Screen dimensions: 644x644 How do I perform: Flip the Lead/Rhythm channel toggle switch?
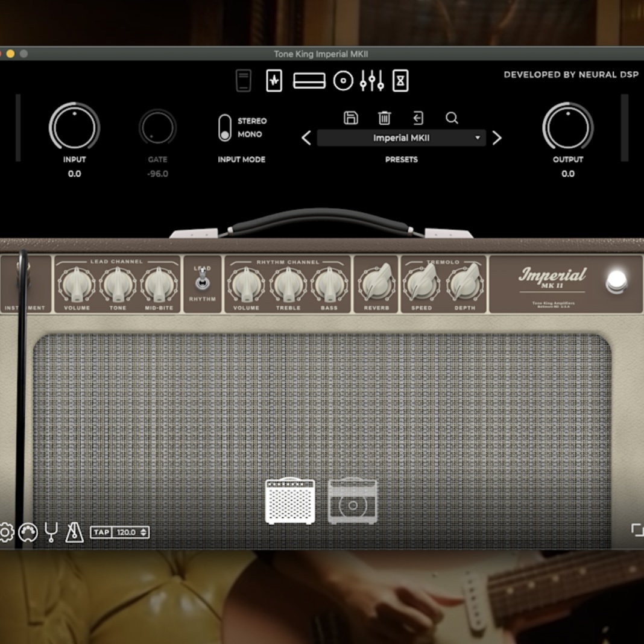click(202, 280)
